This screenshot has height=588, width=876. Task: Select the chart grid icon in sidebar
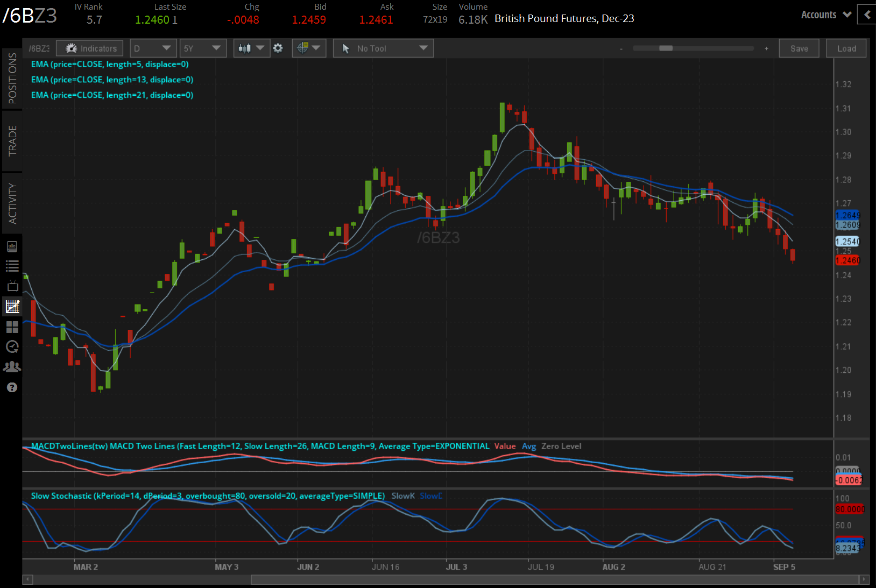click(12, 307)
